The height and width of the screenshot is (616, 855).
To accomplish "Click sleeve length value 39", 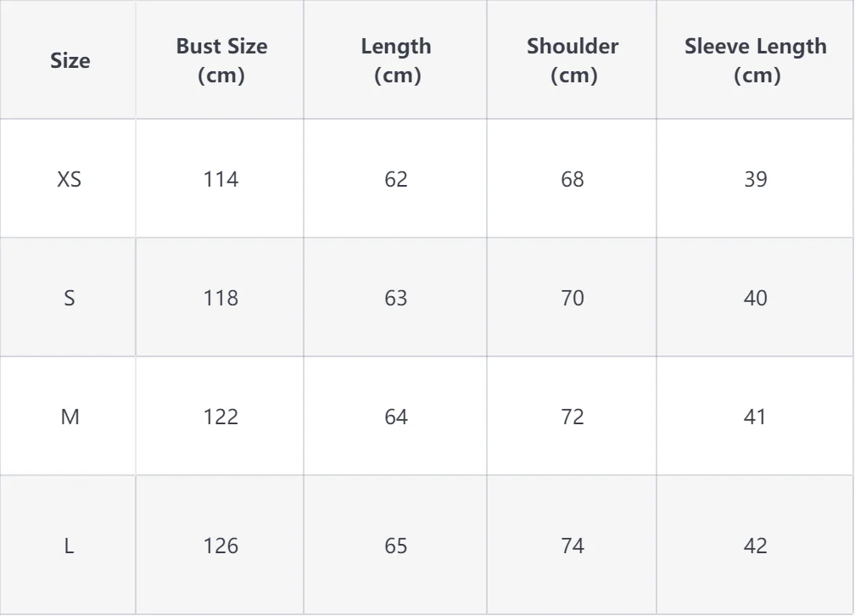I will pyautogui.click(x=756, y=179).
